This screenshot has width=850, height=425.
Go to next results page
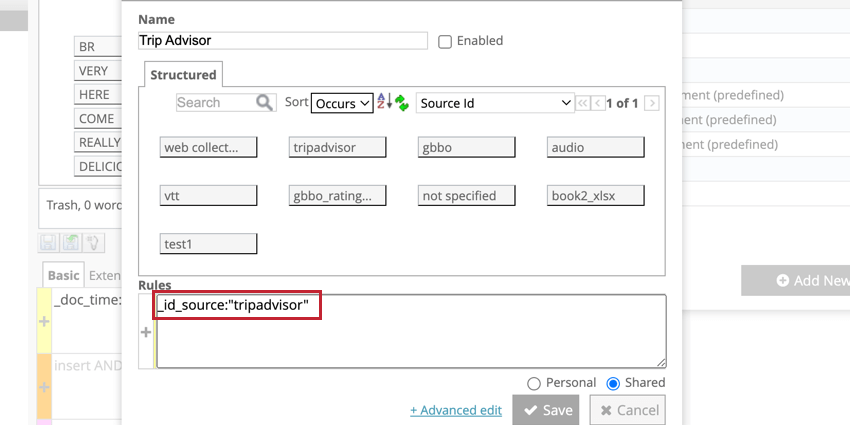click(652, 103)
